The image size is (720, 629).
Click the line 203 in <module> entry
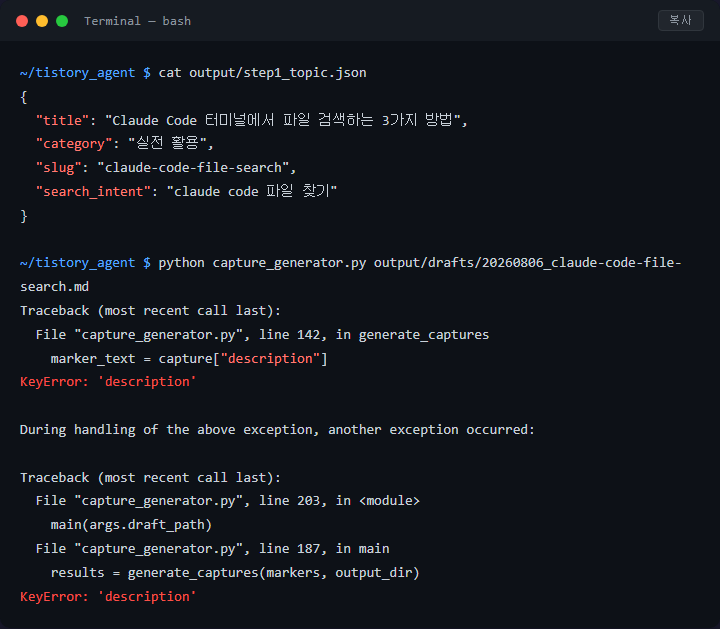click(x=228, y=500)
